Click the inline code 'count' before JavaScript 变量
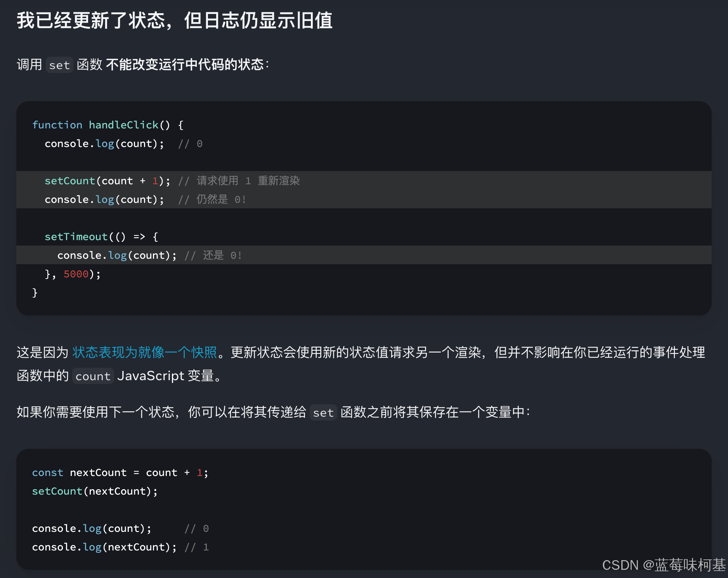 click(93, 376)
